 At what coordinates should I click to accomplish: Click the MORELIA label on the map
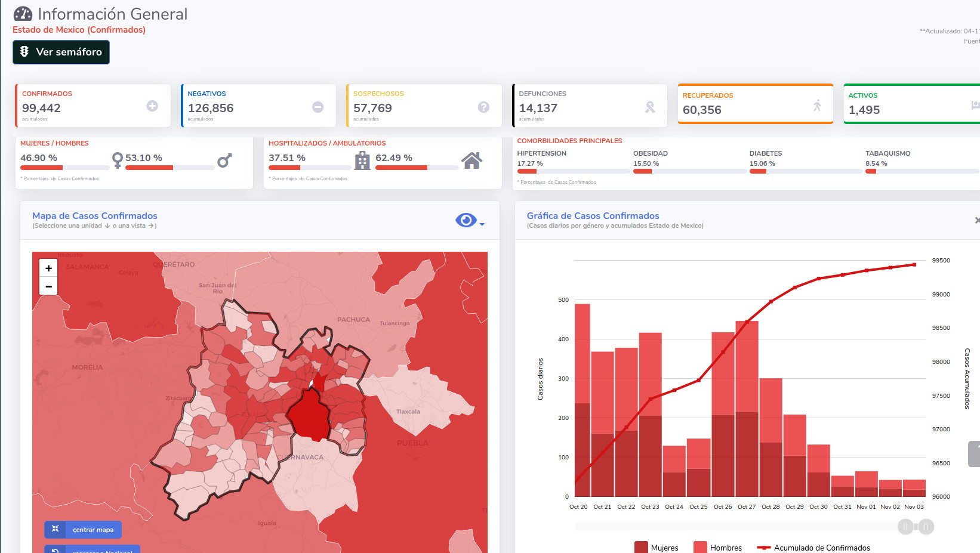coord(87,367)
